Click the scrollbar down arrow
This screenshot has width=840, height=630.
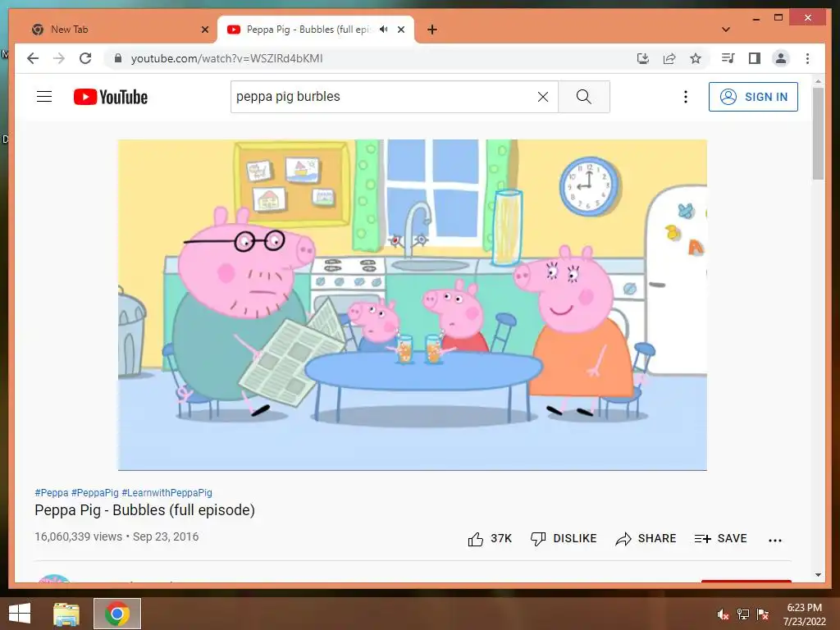pyautogui.click(x=818, y=575)
